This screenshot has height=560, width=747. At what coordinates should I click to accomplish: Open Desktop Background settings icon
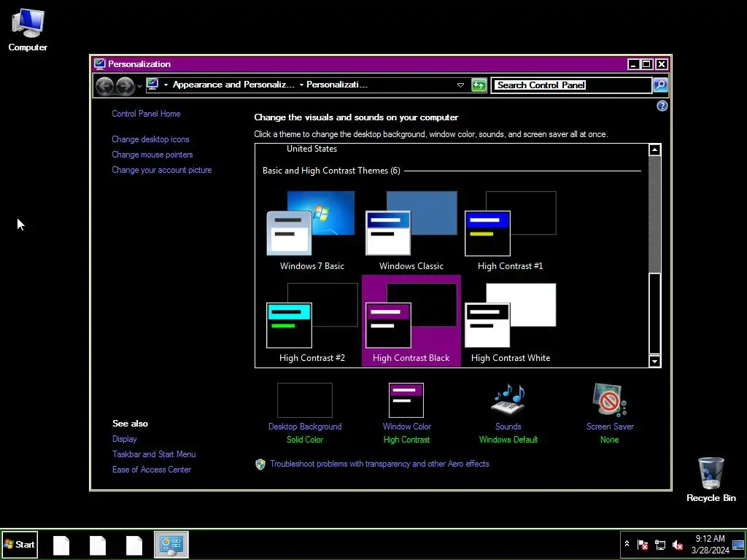click(x=305, y=400)
